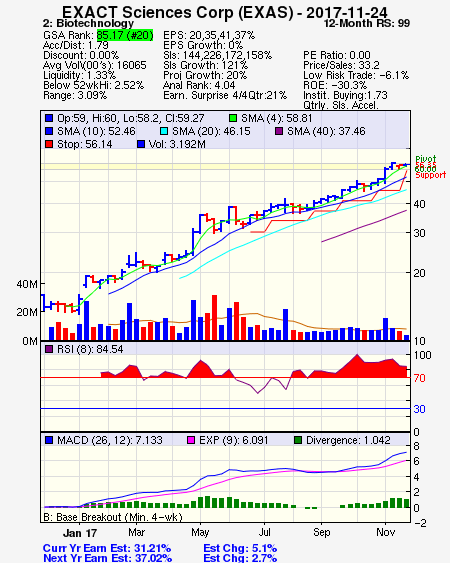Click the blue SMA (10) legend swatch

[49, 131]
